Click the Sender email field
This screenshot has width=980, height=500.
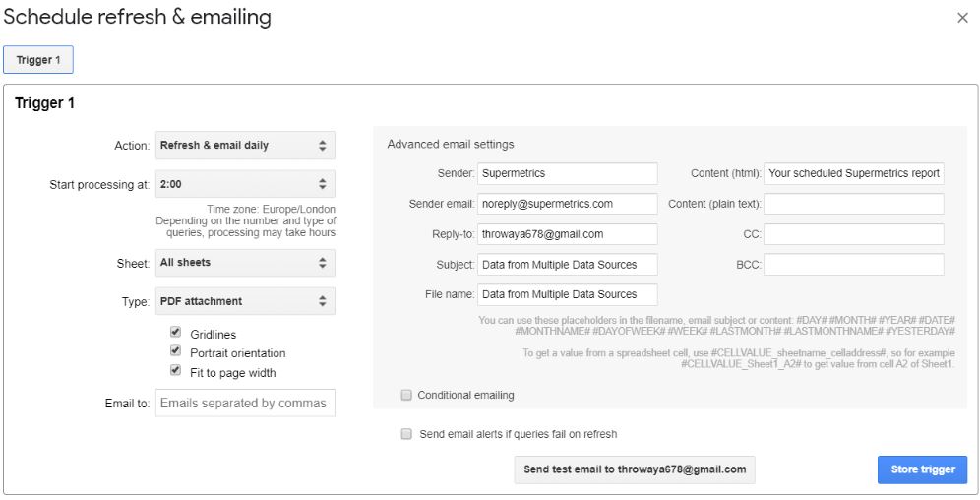[x=568, y=204]
